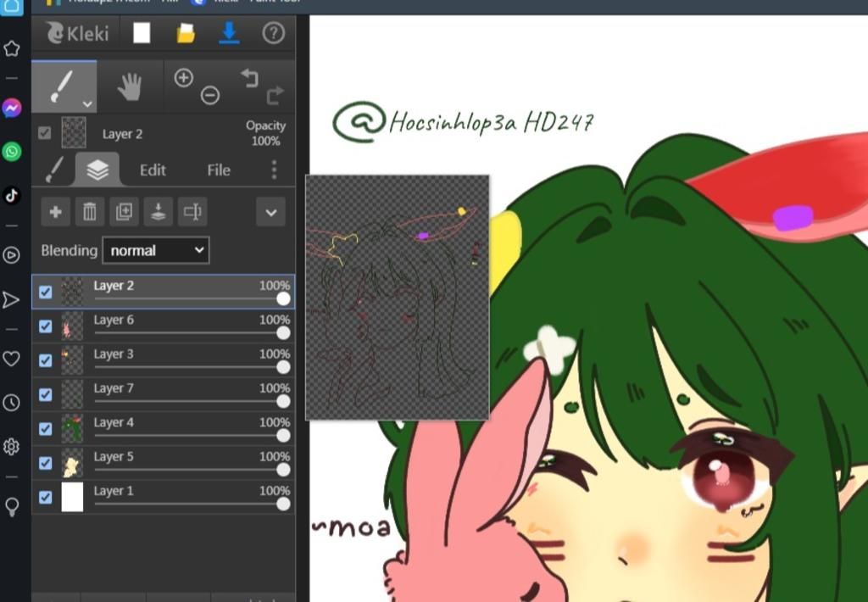Toggle the checkbox beside current Layer 2 preview
The width and height of the screenshot is (868, 602).
[x=44, y=133]
